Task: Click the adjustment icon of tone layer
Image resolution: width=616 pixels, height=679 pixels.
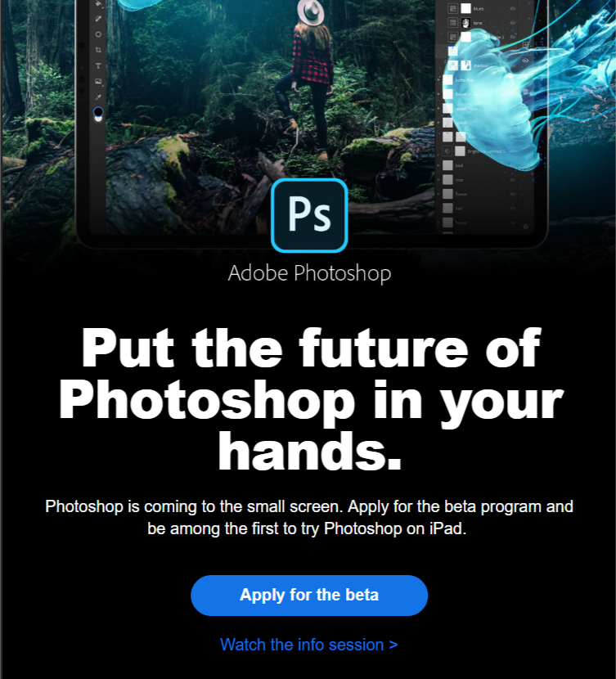Action: pos(452,23)
